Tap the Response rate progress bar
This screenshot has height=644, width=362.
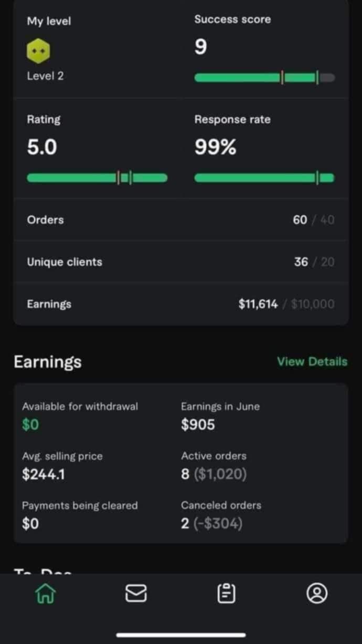264,178
